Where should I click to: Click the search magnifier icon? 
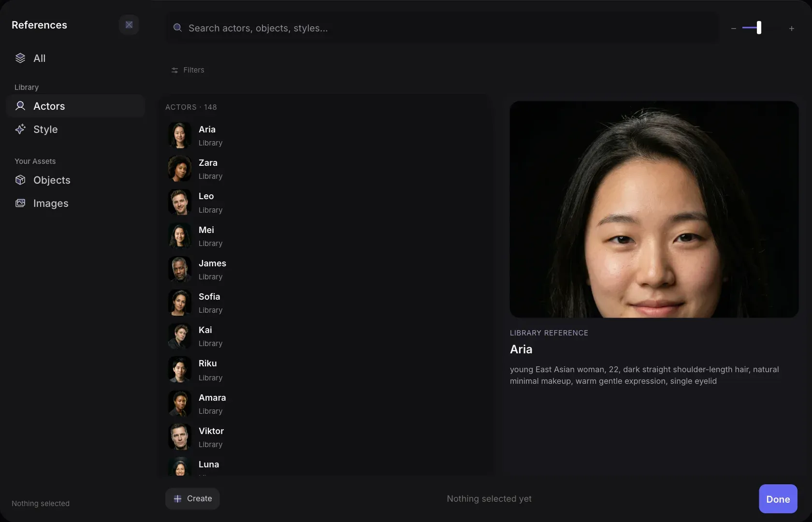tap(177, 28)
